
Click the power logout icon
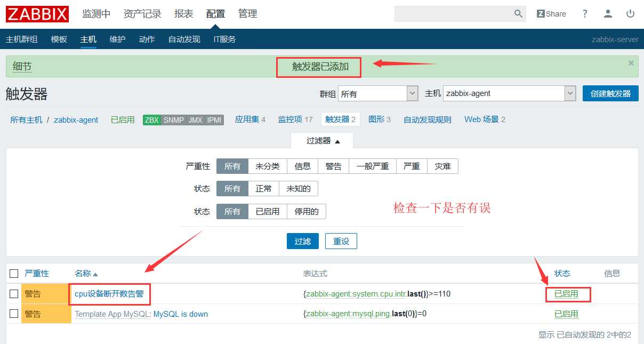pos(631,14)
